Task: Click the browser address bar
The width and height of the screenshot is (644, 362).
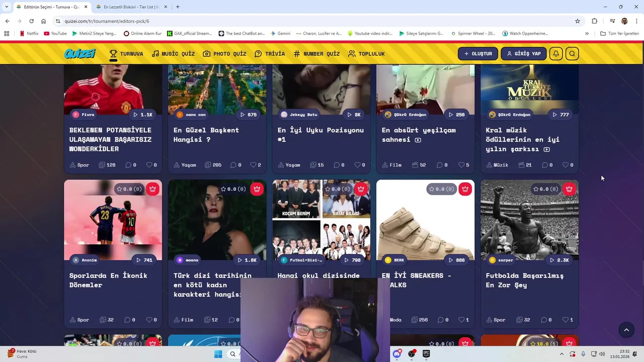Action: click(317, 21)
